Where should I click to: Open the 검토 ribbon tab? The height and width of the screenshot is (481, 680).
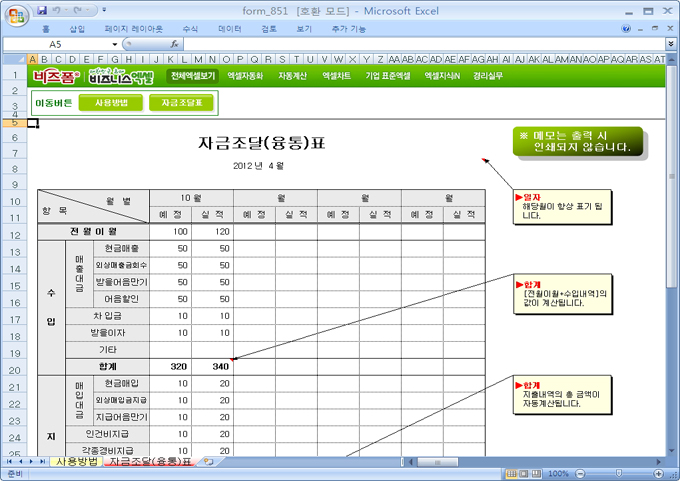[x=269, y=29]
